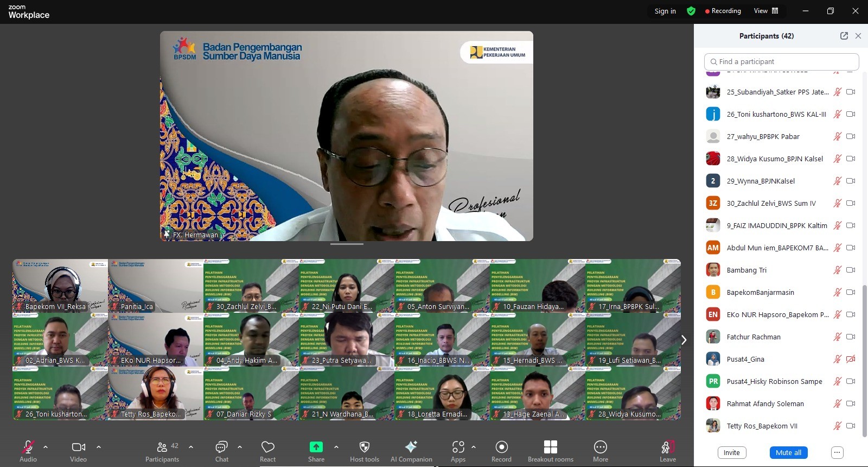Open the View layout menu
This screenshot has height=467, width=868.
[x=765, y=11]
